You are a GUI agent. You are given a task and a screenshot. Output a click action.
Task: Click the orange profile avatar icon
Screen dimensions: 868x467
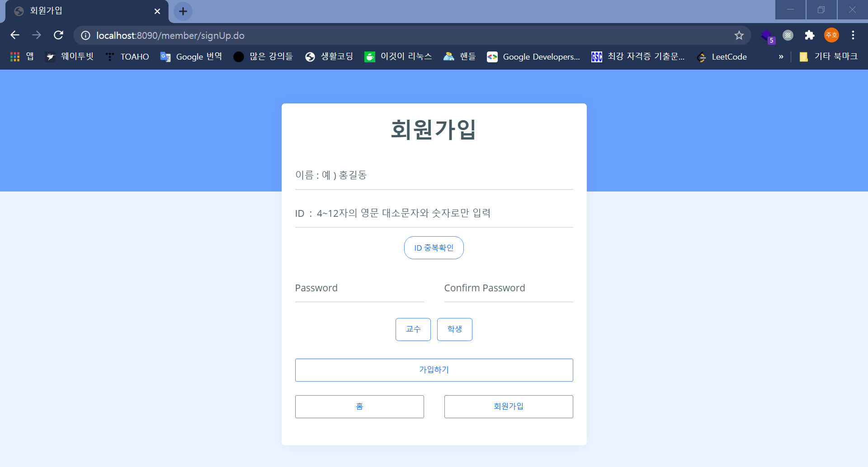tap(831, 35)
